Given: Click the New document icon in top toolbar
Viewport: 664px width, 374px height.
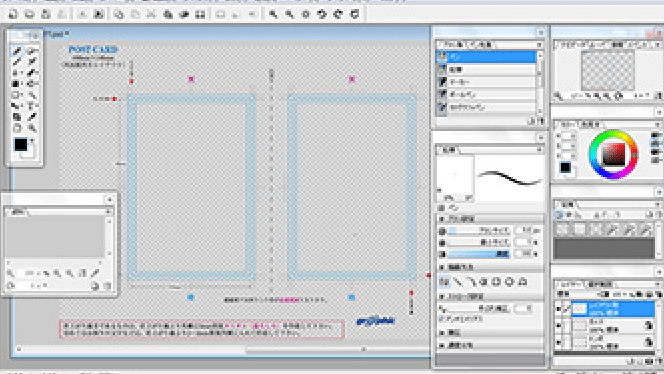Looking at the screenshot, I should [13, 14].
